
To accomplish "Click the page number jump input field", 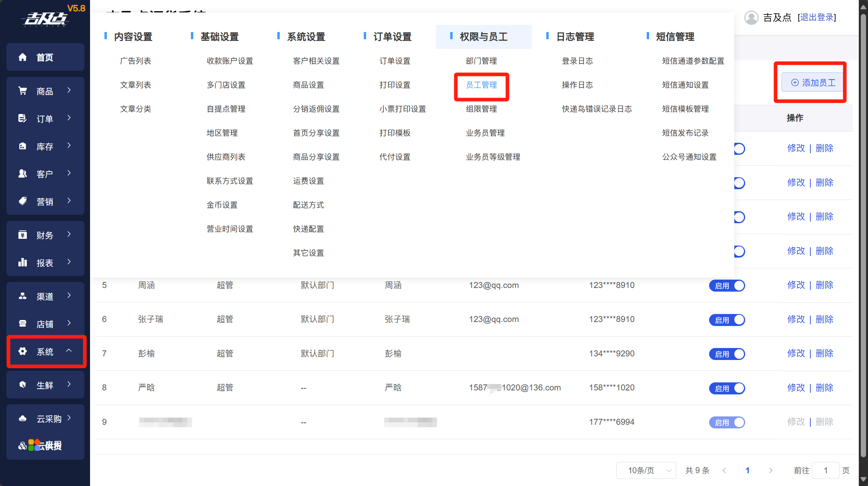I will click(826, 470).
